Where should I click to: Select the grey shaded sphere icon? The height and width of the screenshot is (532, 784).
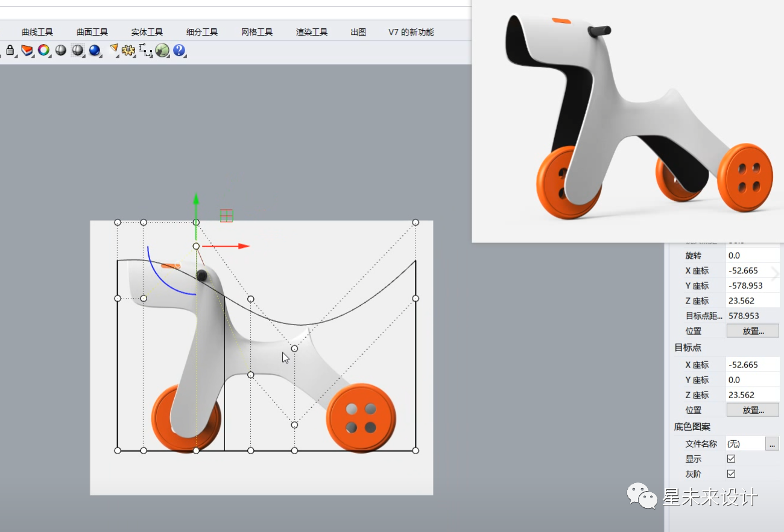[60, 51]
